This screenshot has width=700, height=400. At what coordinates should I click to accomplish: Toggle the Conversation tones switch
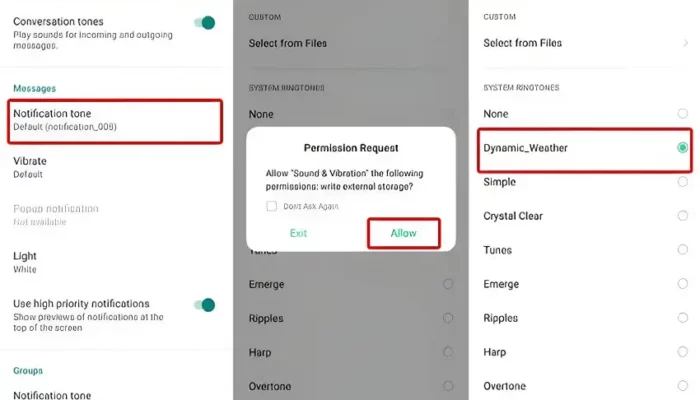(206, 22)
